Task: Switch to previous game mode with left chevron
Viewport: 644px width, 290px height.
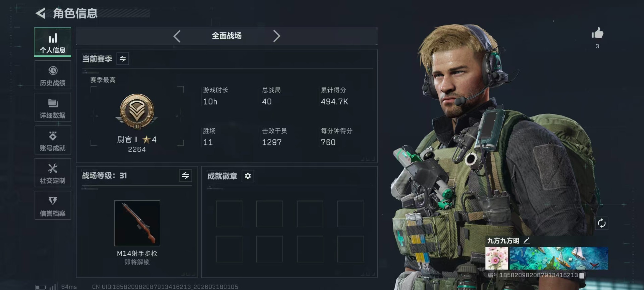Action: click(x=177, y=36)
